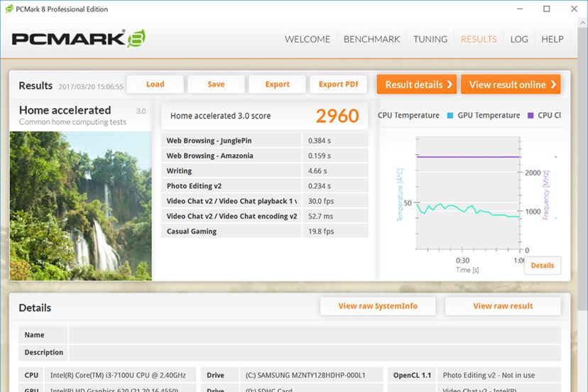Click arrow on Result details button
The image size is (588, 392).
[450, 85]
